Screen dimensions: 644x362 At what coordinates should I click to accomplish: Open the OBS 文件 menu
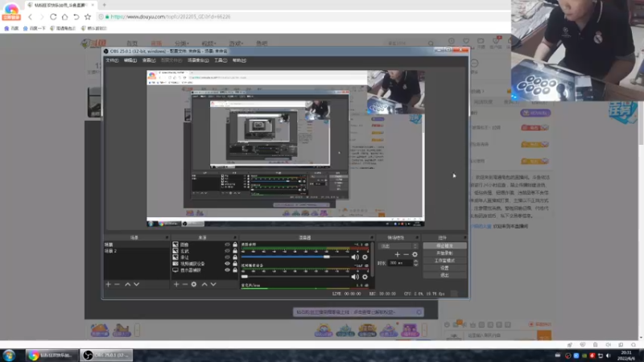(112, 60)
